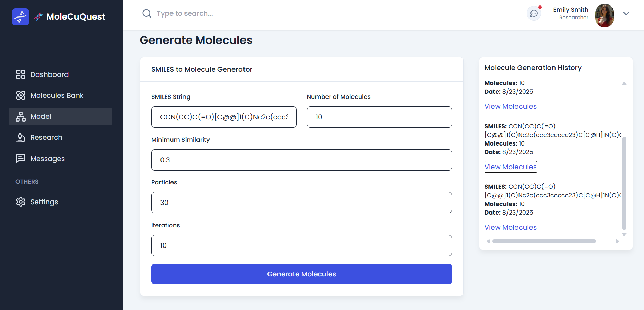Open the focused middle View Molecules link
Image resolution: width=644 pixels, height=310 pixels.
510,167
